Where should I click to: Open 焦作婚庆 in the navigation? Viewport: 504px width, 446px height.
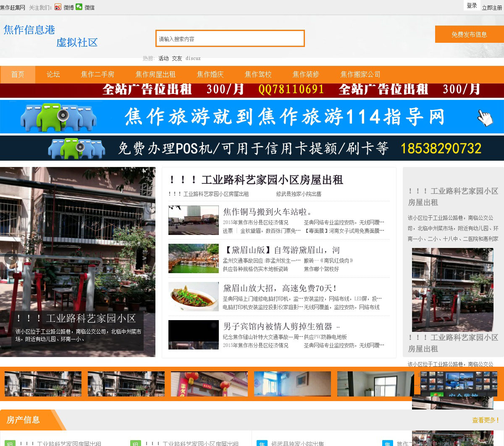(x=210, y=74)
